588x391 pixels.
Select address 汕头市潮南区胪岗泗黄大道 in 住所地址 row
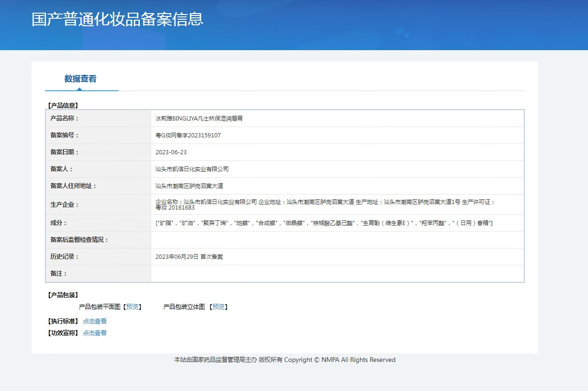pyautogui.click(x=189, y=186)
